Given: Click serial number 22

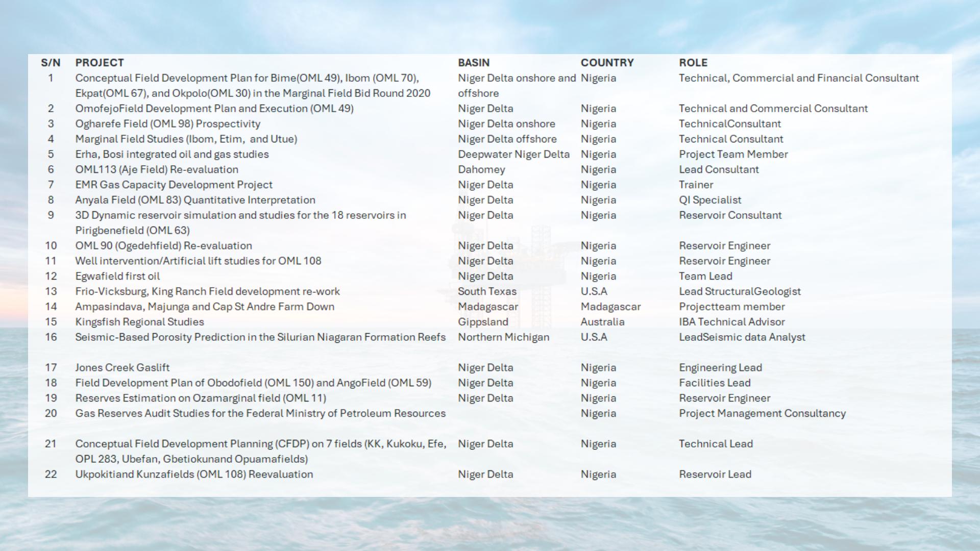Looking at the screenshot, I should 51,474.
